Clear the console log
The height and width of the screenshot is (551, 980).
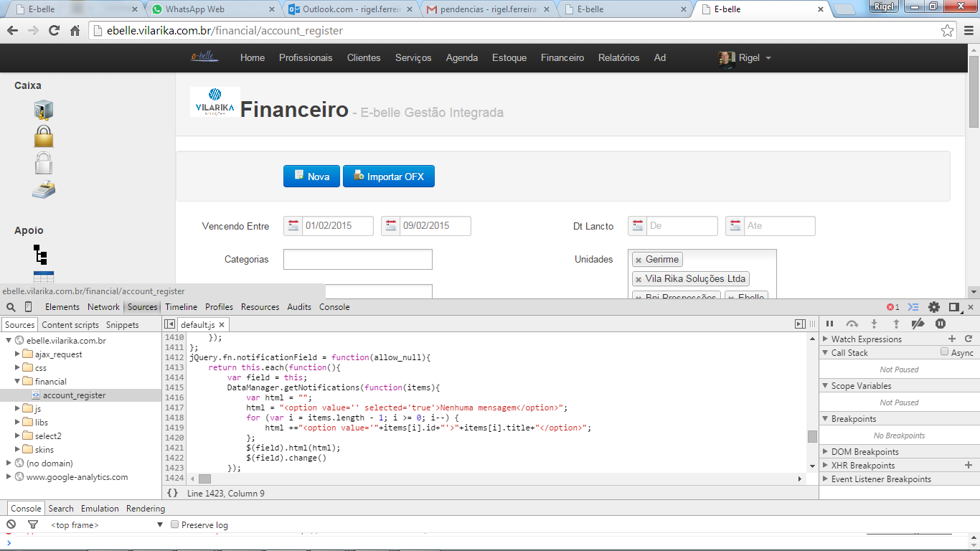point(11,525)
